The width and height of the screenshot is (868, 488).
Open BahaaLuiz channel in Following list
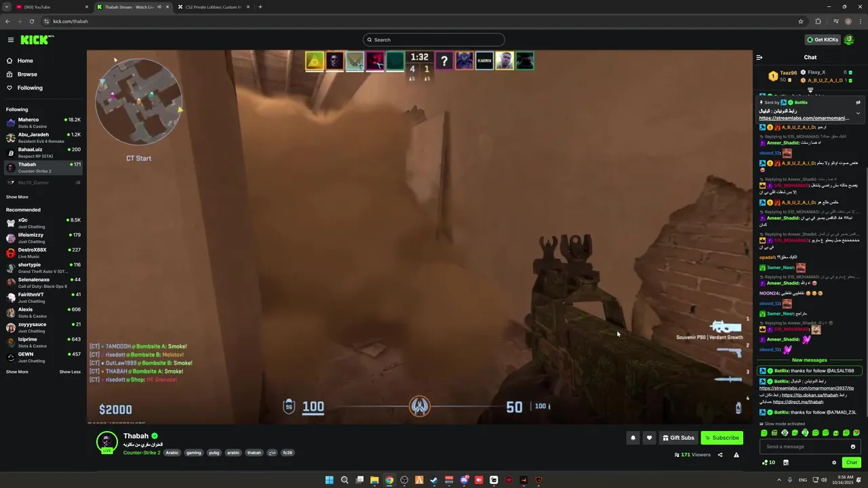pyautogui.click(x=42, y=152)
